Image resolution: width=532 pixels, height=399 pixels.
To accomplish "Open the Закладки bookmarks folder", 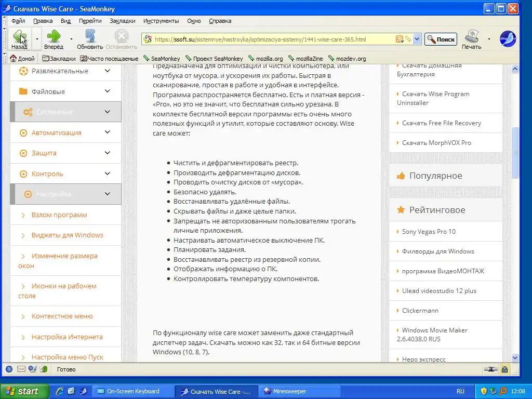I will [x=59, y=59].
